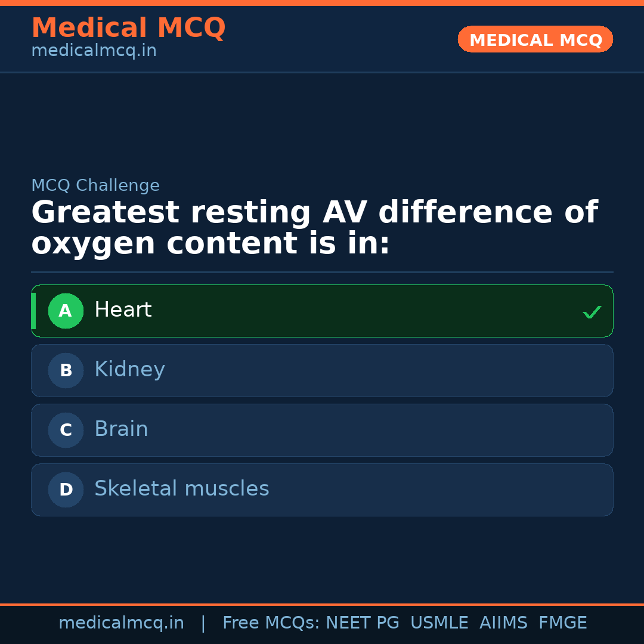Select answer option Heart
The image size is (644, 644).
322,311
